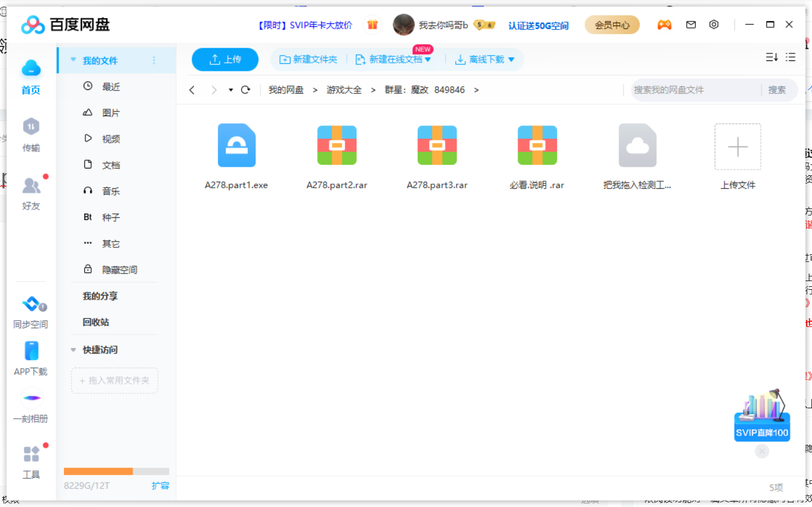812x507 pixels.
Task: Open the 我的文件 more options dots
Action: click(x=154, y=60)
